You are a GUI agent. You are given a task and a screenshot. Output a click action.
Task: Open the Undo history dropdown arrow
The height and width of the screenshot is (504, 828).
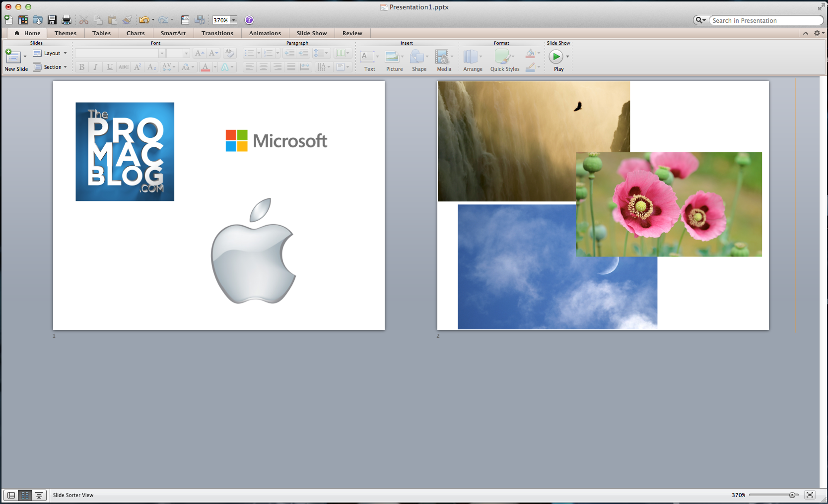coord(153,20)
